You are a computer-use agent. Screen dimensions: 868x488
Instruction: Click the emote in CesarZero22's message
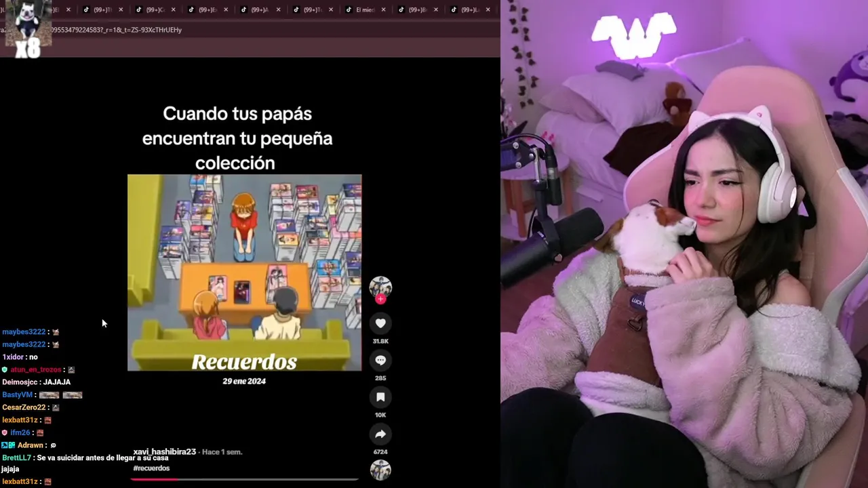point(56,407)
